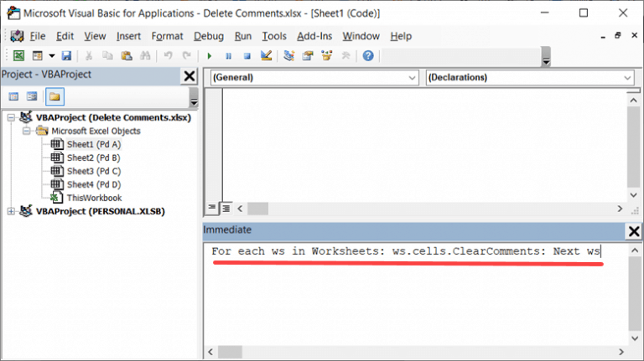Toggle Design Mode icon
This screenshot has width=644, height=361.
pos(266,56)
